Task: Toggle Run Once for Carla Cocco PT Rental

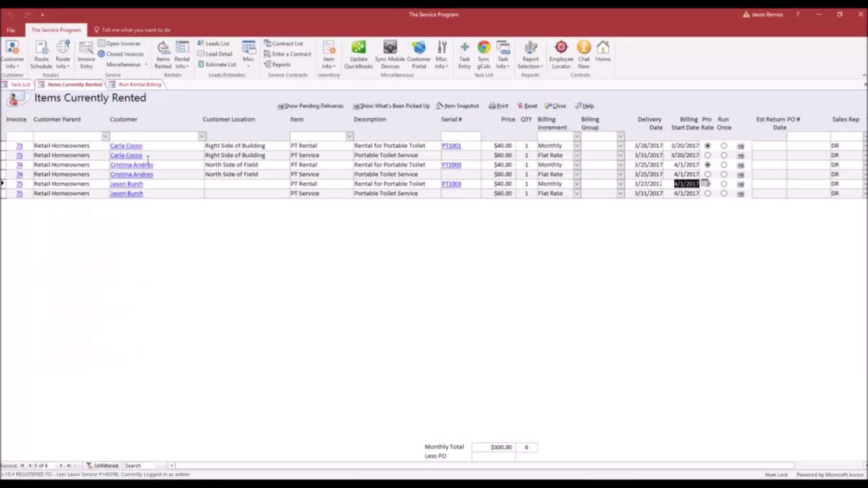Action: pos(724,146)
